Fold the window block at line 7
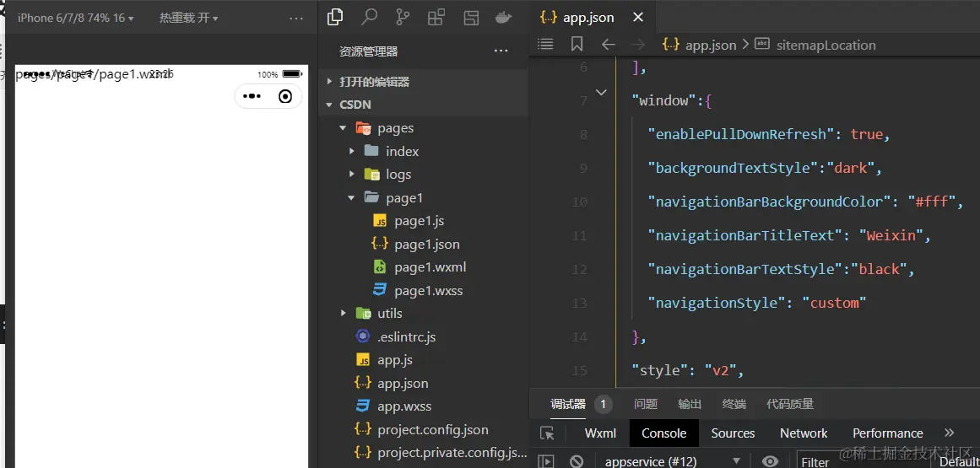 pyautogui.click(x=601, y=93)
